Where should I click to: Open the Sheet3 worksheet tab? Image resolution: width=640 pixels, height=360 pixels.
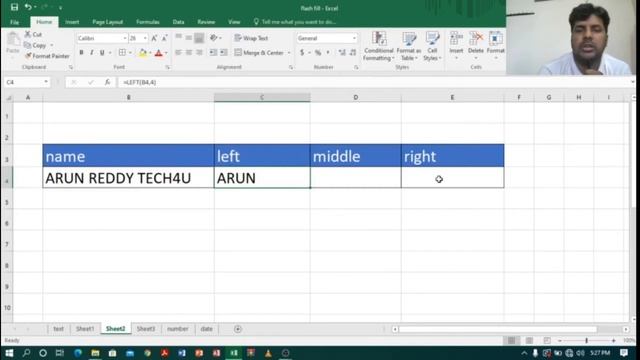(x=146, y=329)
